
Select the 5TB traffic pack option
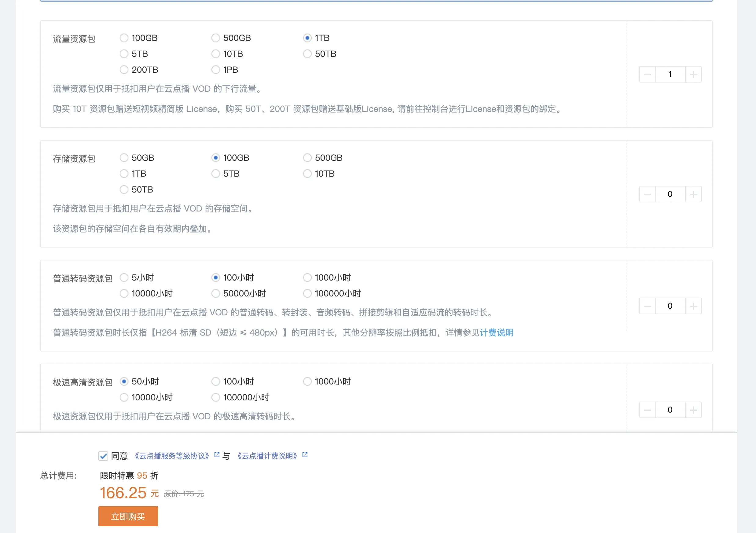point(124,54)
